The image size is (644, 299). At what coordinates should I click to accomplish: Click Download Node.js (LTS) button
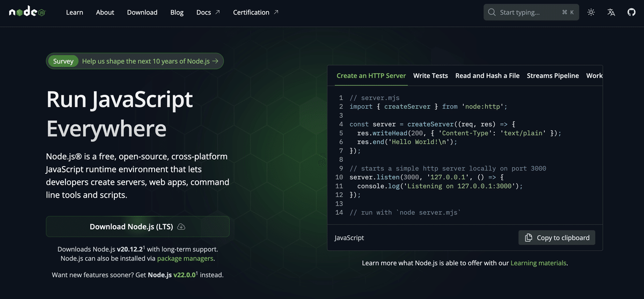coord(137,227)
